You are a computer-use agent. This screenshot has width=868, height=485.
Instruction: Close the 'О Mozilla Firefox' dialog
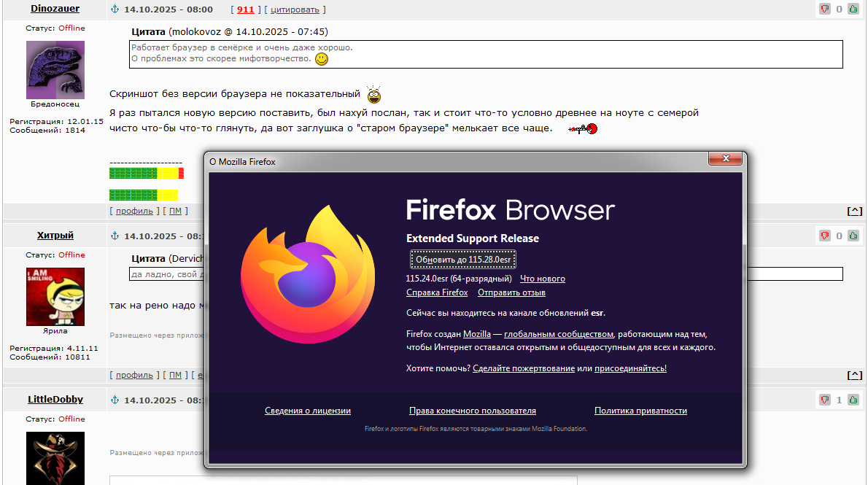[726, 158]
